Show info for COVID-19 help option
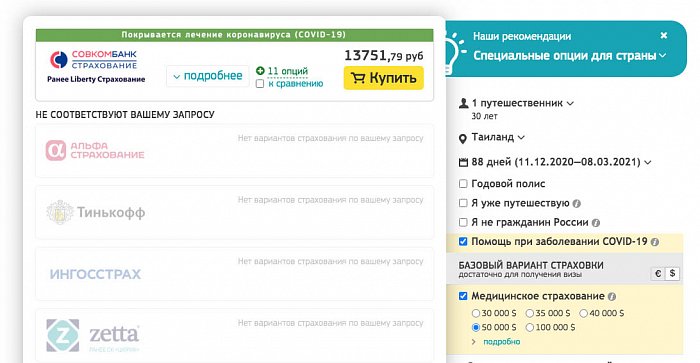 tap(655, 242)
